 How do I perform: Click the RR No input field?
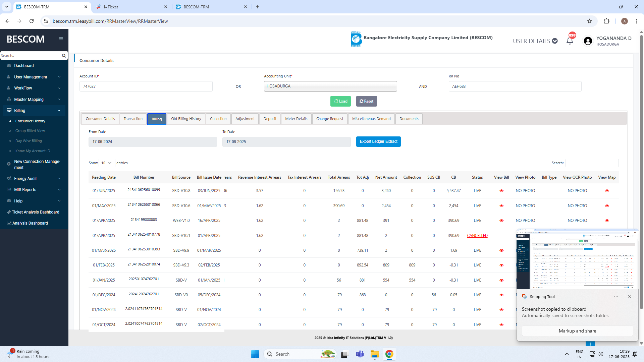pos(515,86)
